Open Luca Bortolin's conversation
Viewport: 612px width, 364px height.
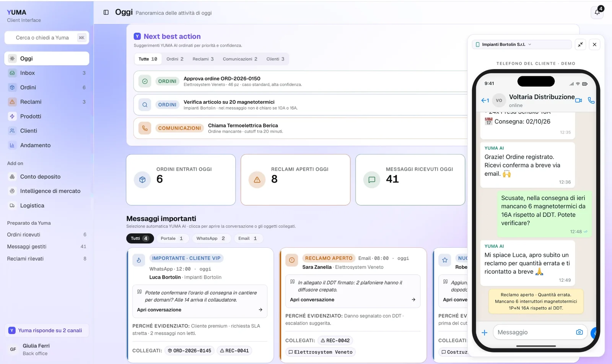click(200, 310)
